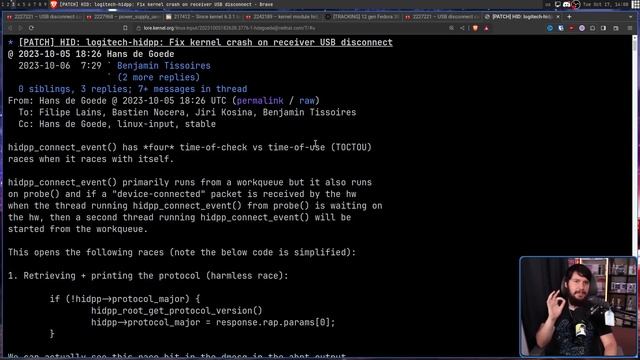Switch to the 2242189 kernel module tab
Image resolution: width=640 pixels, height=360 pixels.
tap(283, 17)
